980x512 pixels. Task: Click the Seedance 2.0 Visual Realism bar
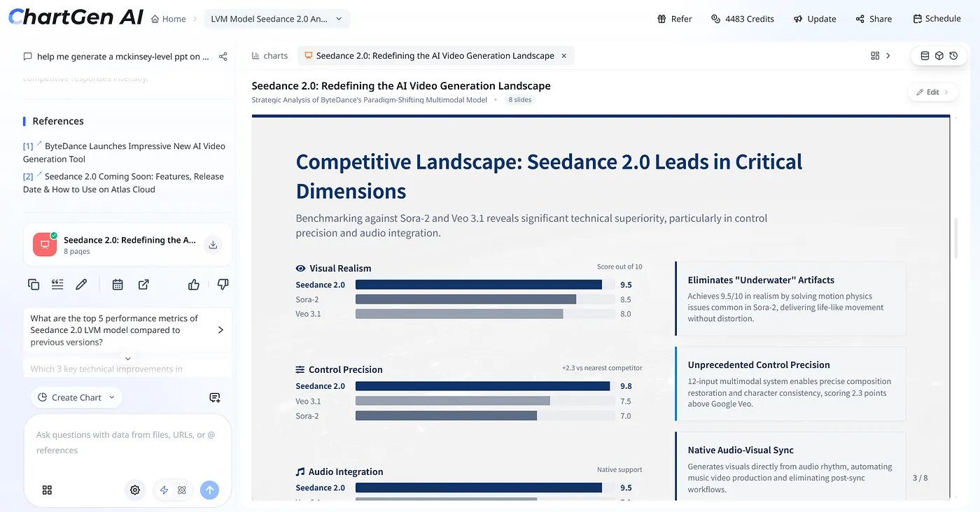click(x=479, y=285)
